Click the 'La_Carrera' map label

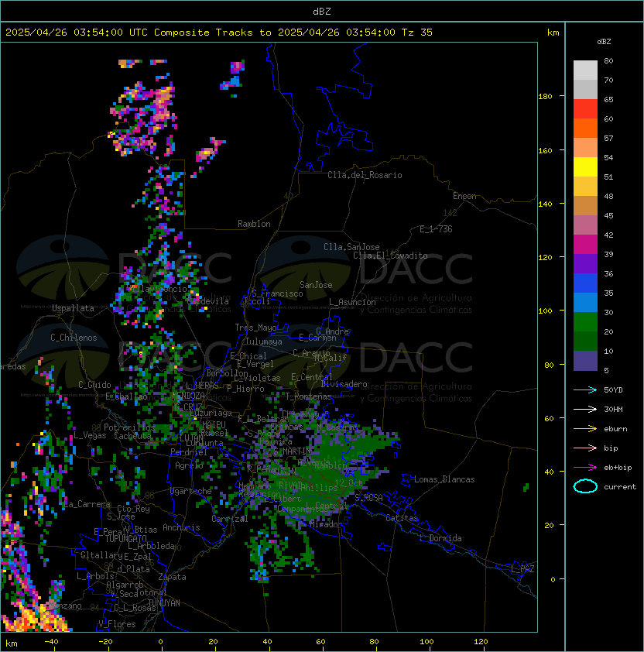click(x=87, y=504)
